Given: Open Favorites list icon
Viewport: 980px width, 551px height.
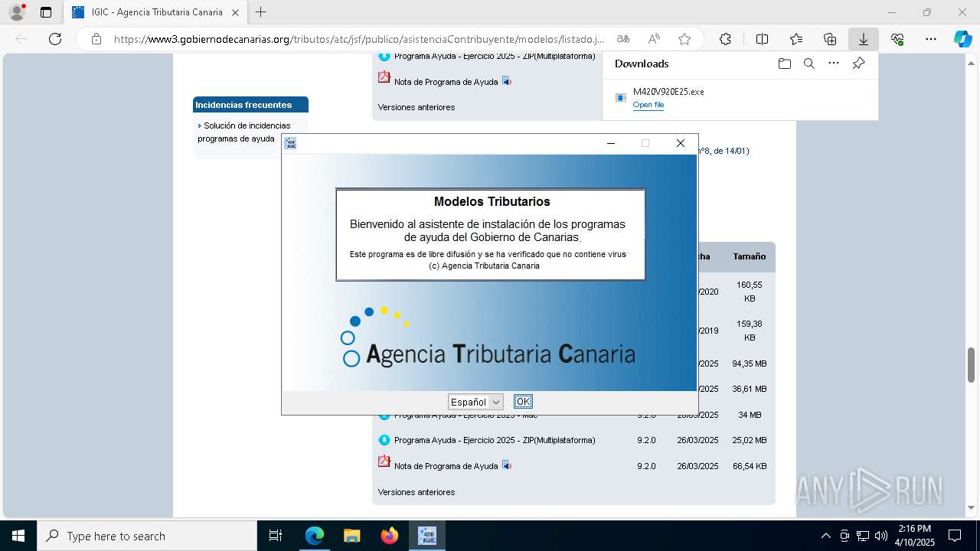Looking at the screenshot, I should (x=796, y=39).
